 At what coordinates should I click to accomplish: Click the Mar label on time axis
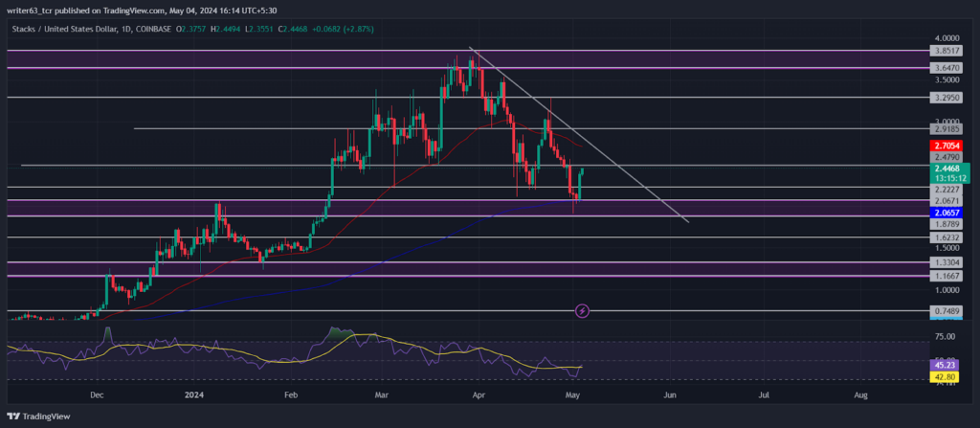click(x=381, y=395)
